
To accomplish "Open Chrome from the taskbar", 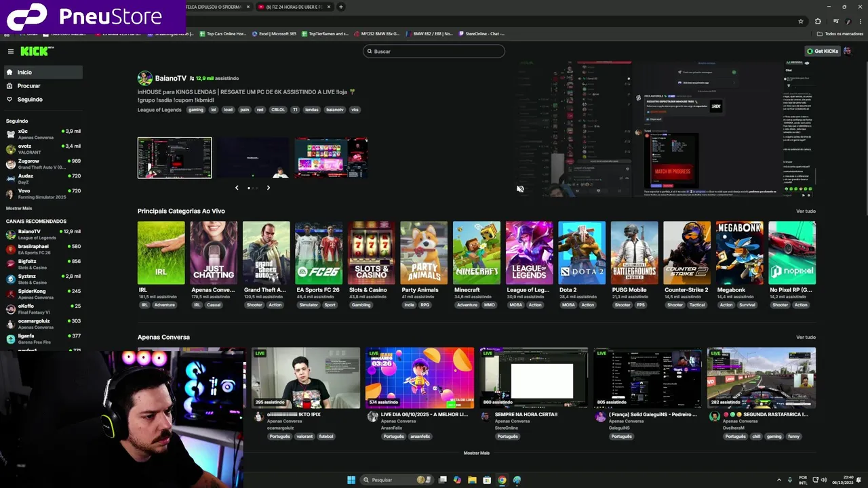I will pyautogui.click(x=502, y=480).
